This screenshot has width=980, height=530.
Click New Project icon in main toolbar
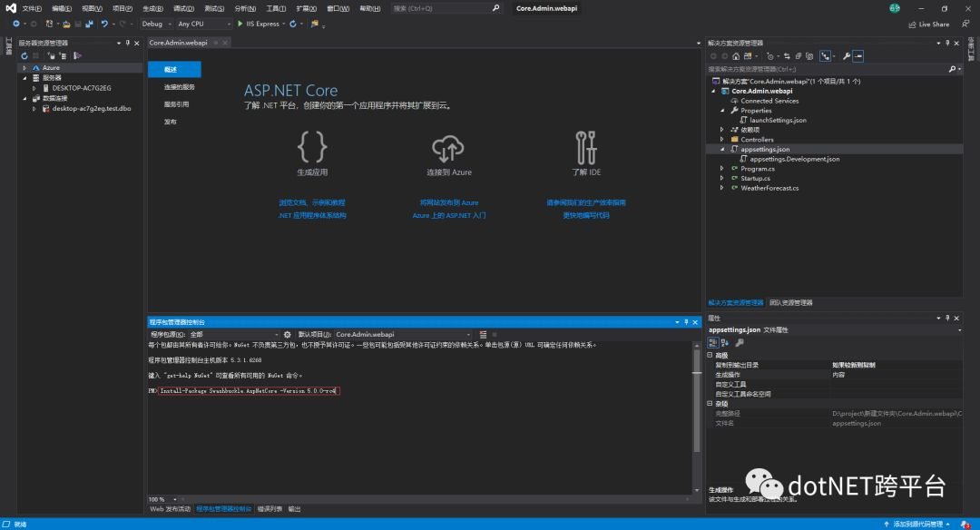(x=49, y=24)
